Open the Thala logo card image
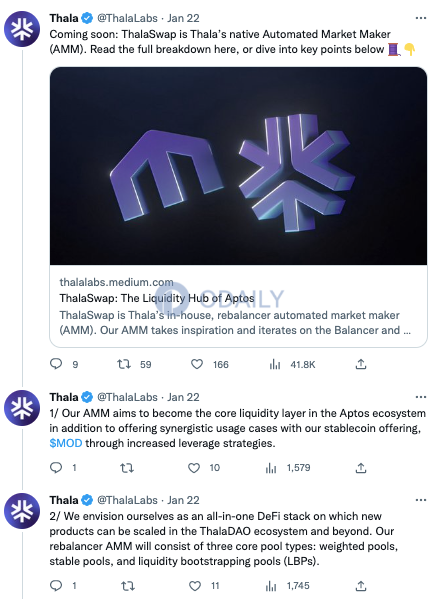439x599 pixels. 238,166
